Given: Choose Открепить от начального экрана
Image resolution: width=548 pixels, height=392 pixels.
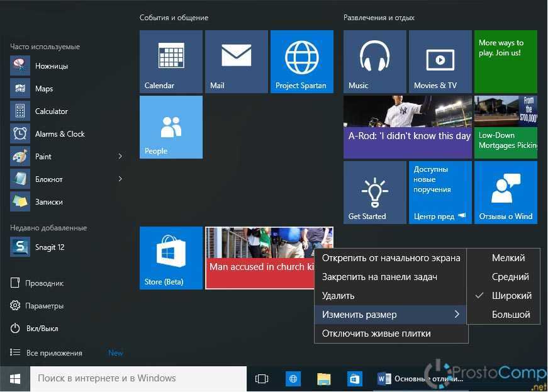Looking at the screenshot, I should coord(390,258).
